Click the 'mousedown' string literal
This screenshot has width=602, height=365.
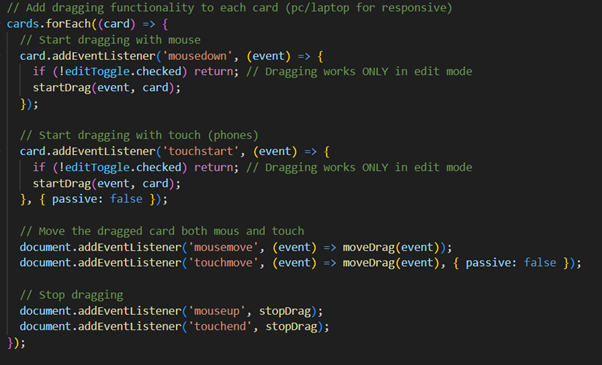(197, 56)
